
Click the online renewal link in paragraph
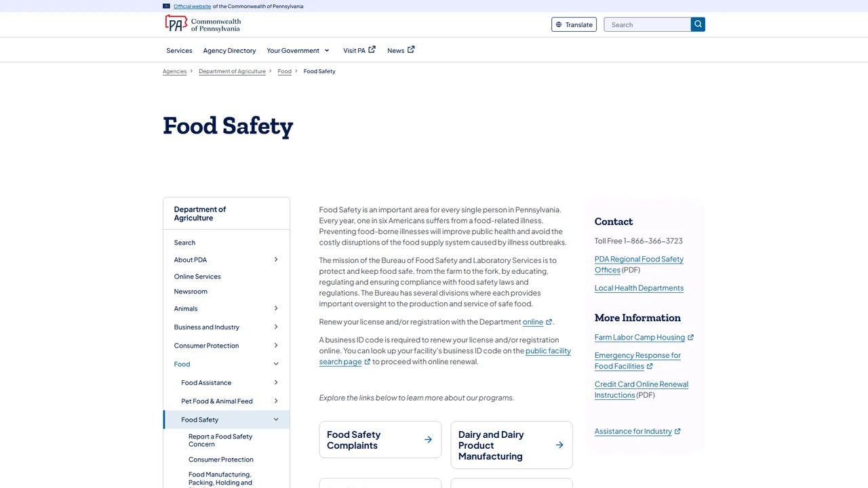[x=537, y=322]
